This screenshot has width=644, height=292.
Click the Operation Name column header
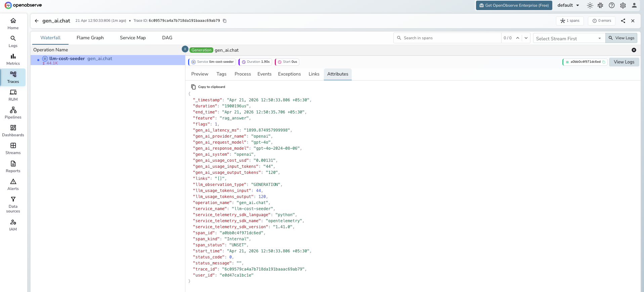(x=51, y=50)
